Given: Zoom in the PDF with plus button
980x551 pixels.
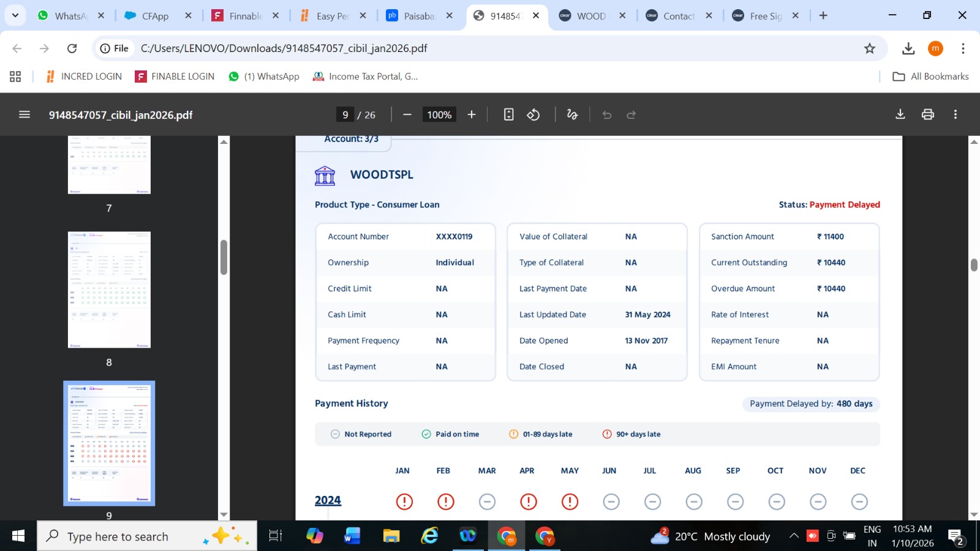Looking at the screenshot, I should pos(472,114).
